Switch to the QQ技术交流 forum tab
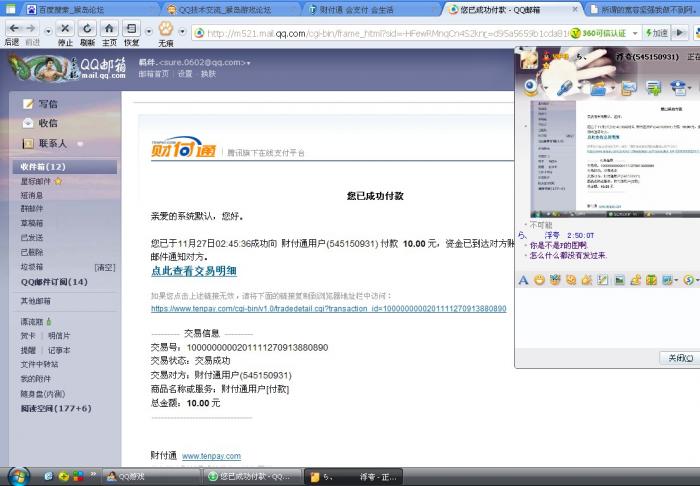700x486 pixels. pyautogui.click(x=231, y=9)
